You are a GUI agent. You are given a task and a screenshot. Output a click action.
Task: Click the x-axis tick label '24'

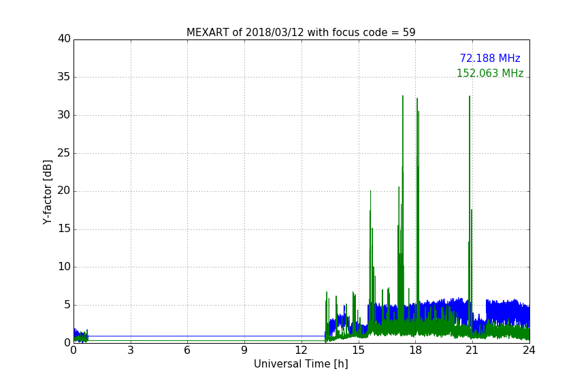click(x=529, y=350)
